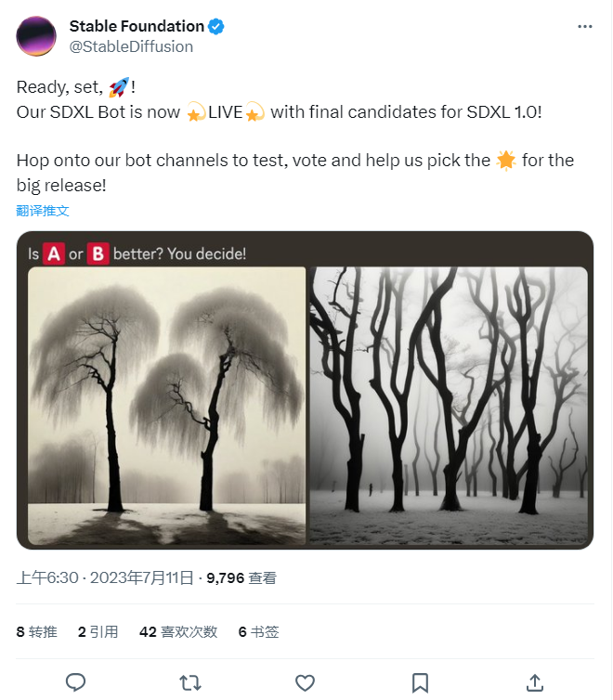Screen dimensions: 613x700
Task: Open the @StableDiffusion handle link
Action: pos(131,46)
